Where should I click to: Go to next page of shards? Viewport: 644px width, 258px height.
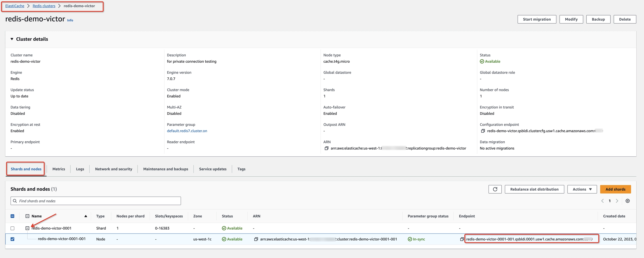[617, 201]
